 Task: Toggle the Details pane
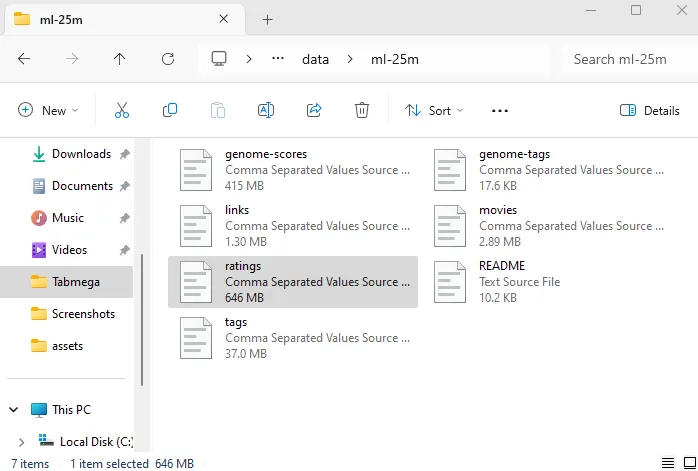[650, 110]
